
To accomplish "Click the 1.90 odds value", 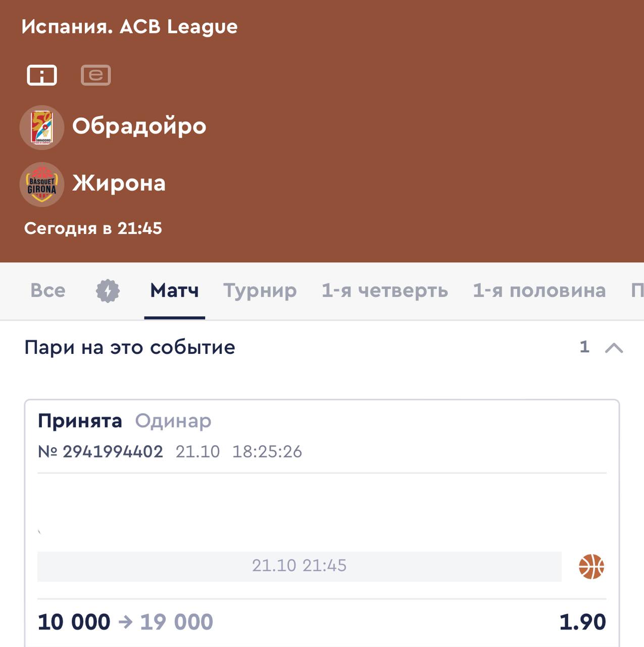I will click(x=582, y=622).
